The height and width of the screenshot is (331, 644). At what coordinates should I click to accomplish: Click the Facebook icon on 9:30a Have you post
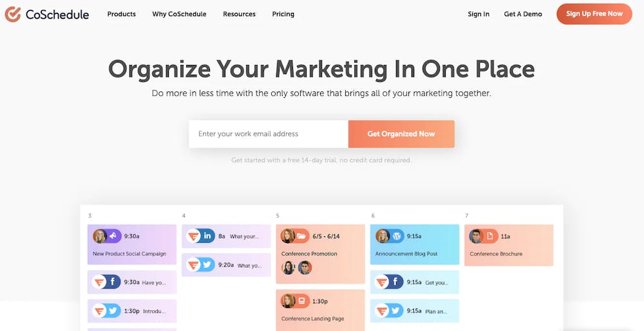tap(113, 282)
